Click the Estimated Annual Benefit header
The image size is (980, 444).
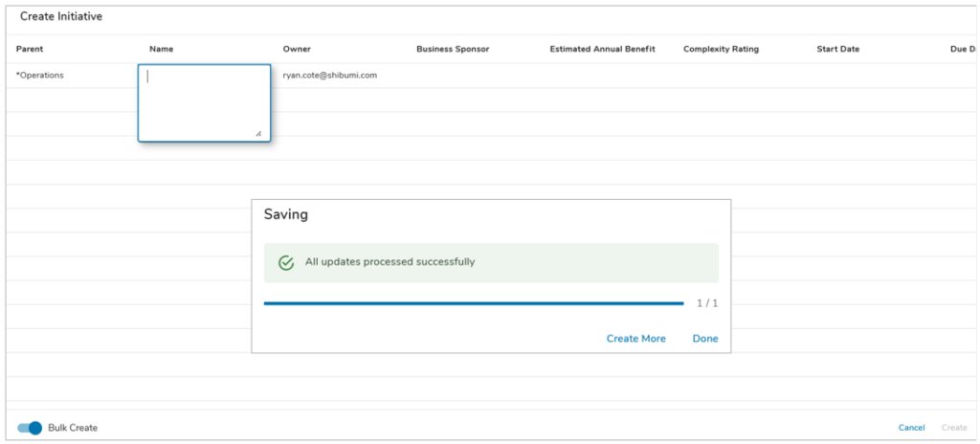click(603, 49)
